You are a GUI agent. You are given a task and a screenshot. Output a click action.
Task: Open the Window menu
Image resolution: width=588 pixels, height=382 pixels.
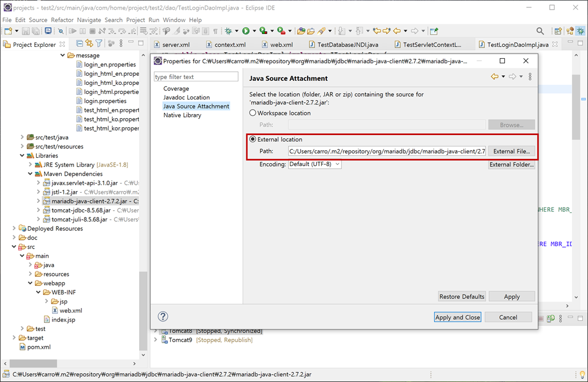174,20
